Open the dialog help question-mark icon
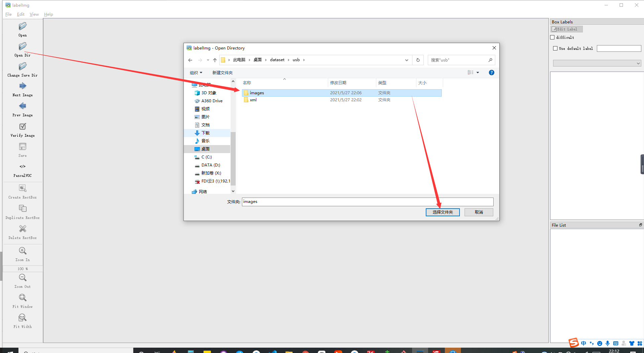644x353 pixels. coord(491,73)
